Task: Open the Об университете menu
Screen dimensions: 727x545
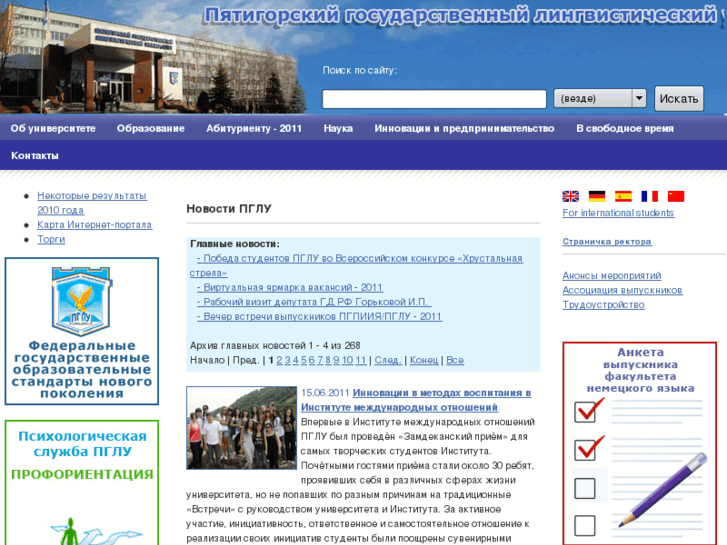Action: tap(53, 128)
